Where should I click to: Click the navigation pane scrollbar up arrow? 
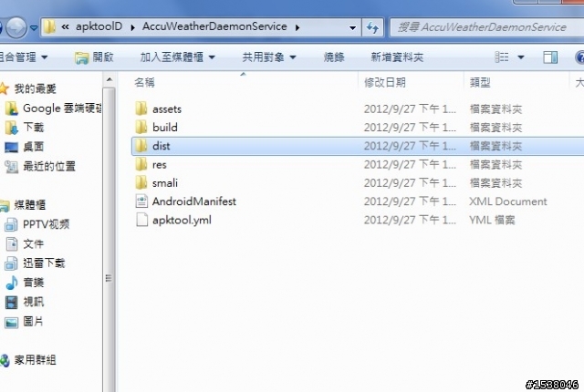pyautogui.click(x=109, y=79)
